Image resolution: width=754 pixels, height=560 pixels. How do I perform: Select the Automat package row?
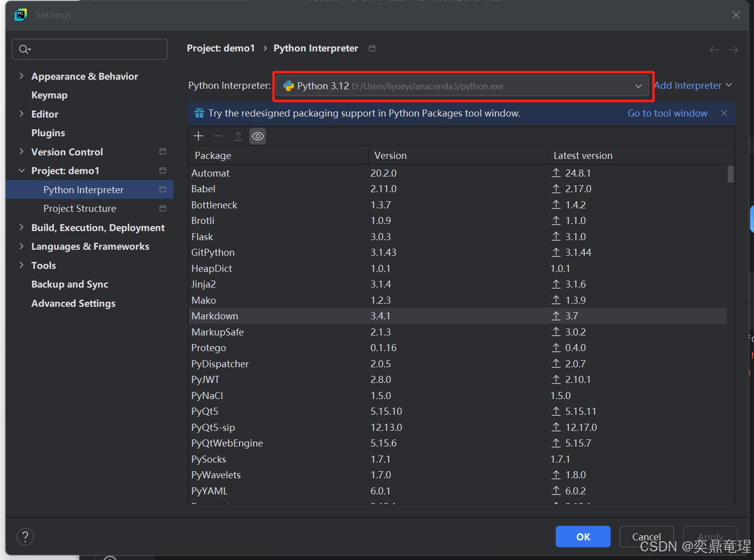pos(458,173)
